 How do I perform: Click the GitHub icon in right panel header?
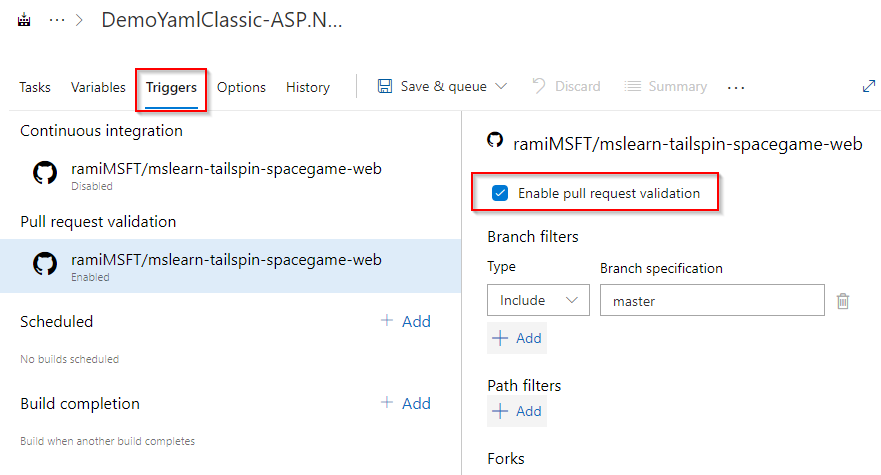click(x=494, y=141)
